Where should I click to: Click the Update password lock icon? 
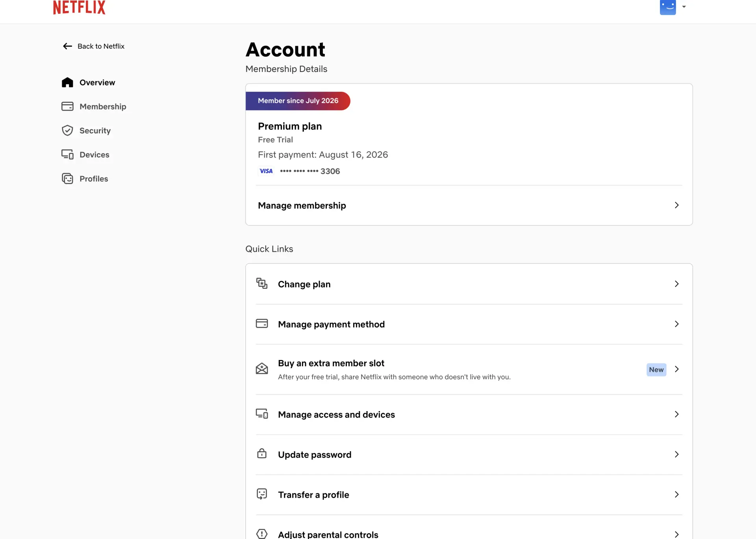tap(262, 453)
